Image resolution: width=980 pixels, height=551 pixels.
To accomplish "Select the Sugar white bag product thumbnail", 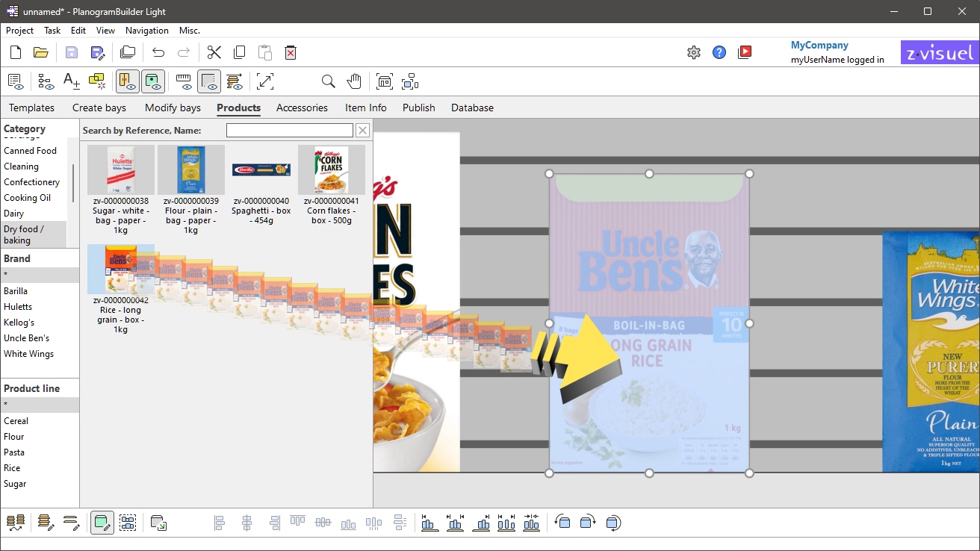I will pyautogui.click(x=121, y=169).
